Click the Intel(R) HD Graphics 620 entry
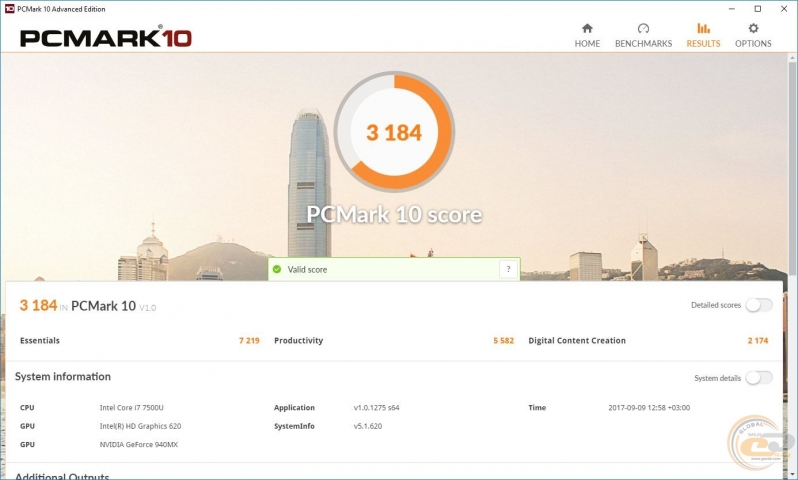The image size is (798, 480). [140, 426]
